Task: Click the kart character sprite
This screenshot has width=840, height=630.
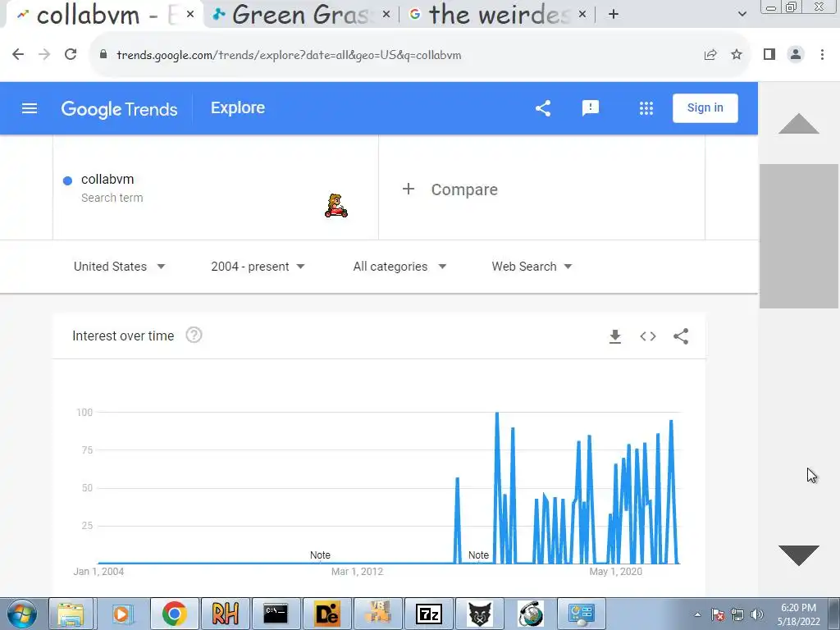Action: 336,206
